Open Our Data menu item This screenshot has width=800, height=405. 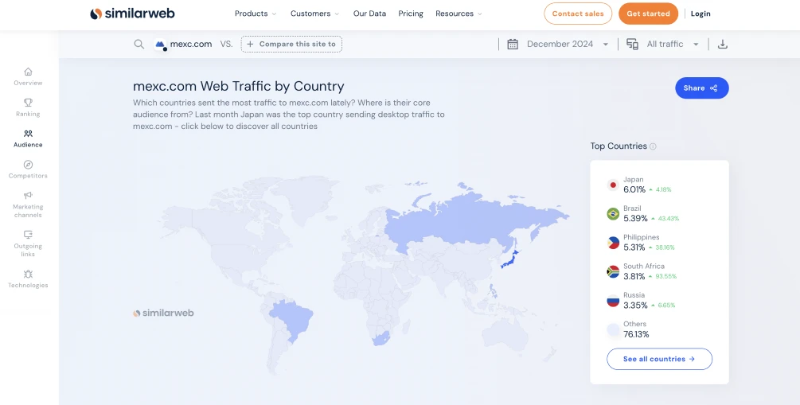point(369,14)
